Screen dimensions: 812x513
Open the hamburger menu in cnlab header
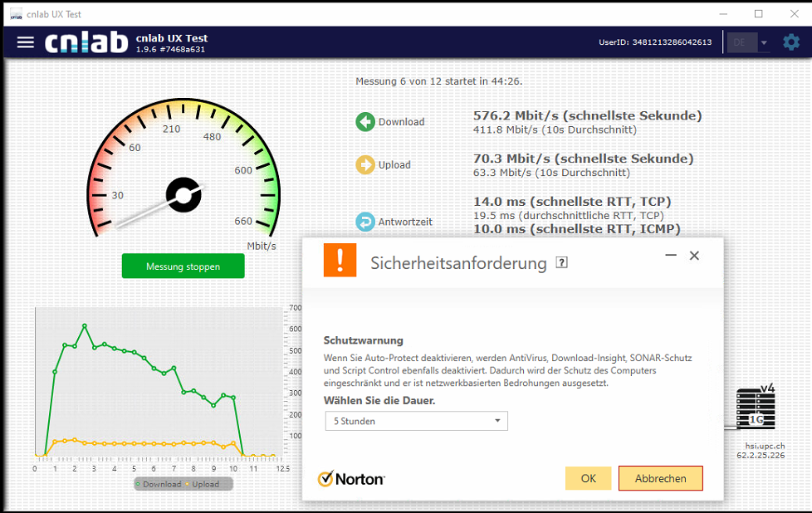[x=26, y=42]
